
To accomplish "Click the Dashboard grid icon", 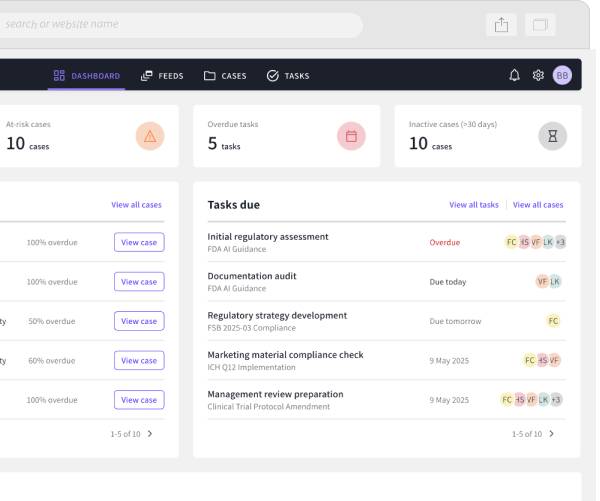I will point(59,75).
